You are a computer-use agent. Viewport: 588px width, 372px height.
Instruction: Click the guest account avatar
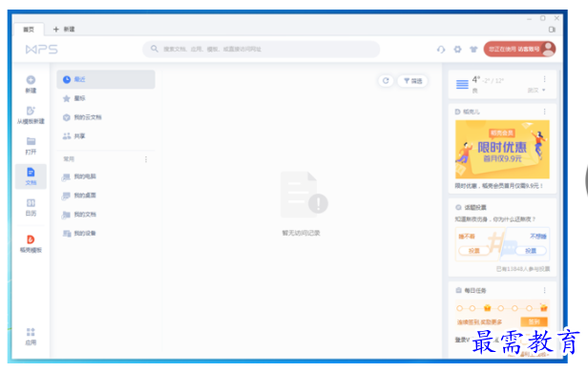[x=548, y=49]
